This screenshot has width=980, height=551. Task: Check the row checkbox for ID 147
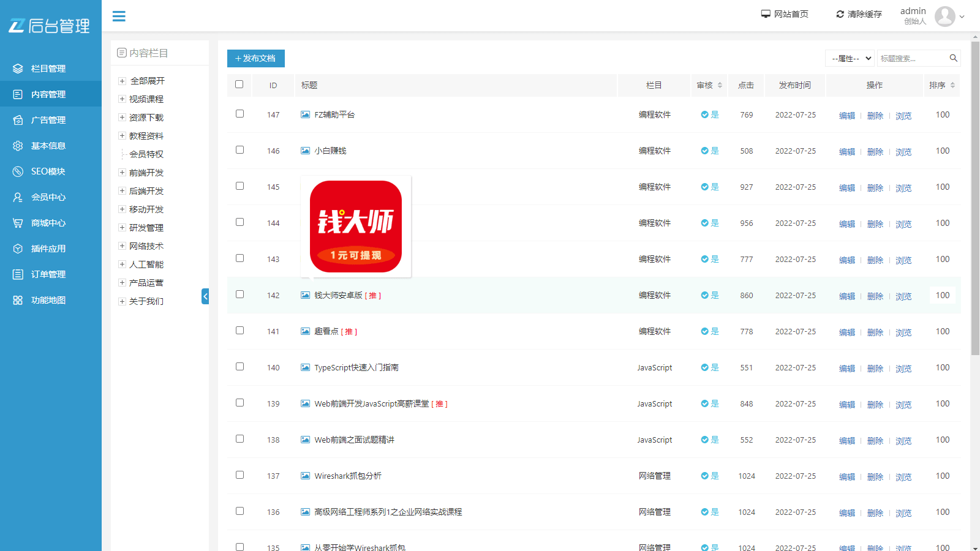coord(239,113)
